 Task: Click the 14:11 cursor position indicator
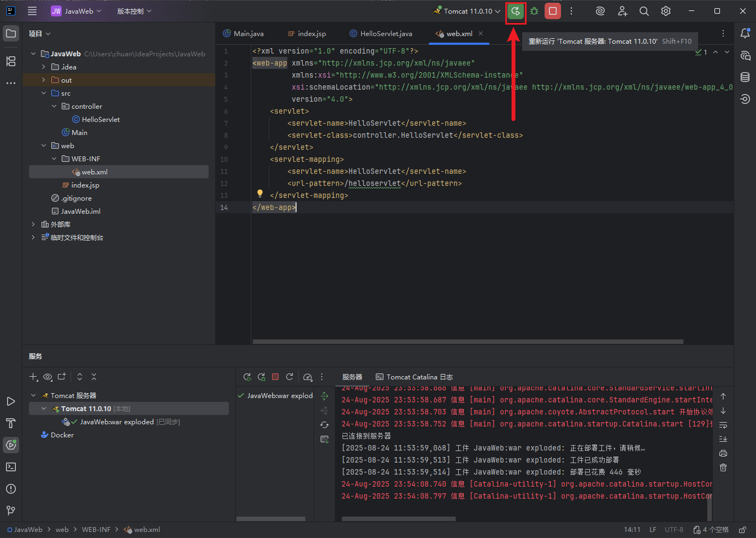632,530
